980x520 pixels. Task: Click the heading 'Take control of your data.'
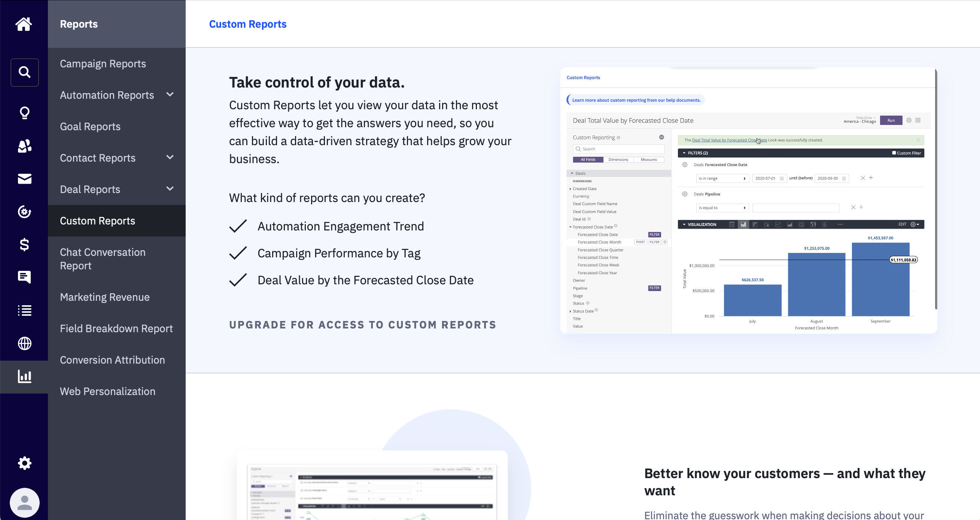(317, 82)
